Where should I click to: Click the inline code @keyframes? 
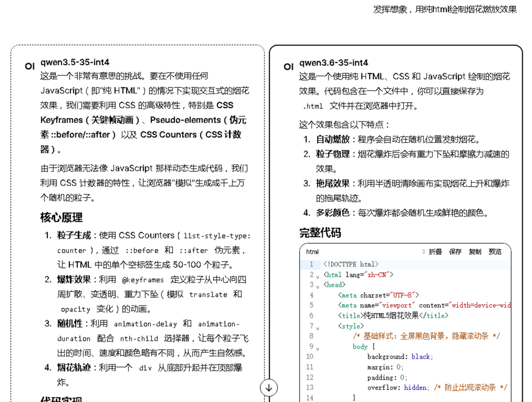(x=143, y=280)
